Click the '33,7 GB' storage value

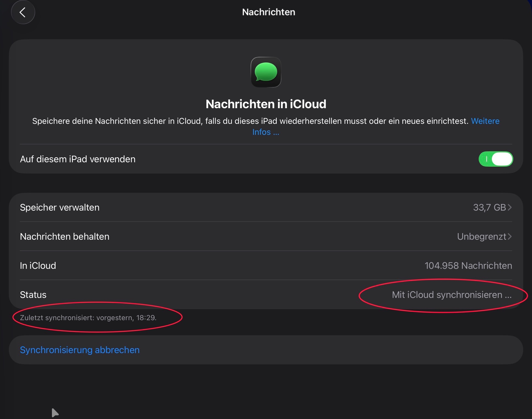point(489,207)
